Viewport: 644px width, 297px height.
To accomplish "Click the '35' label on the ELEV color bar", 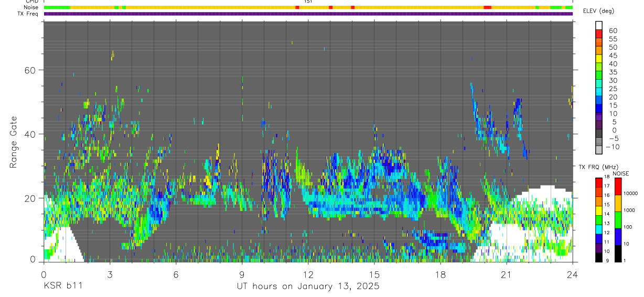I will click(613, 72).
